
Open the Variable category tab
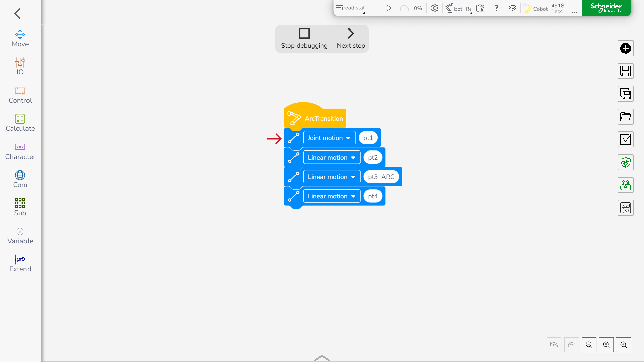[20, 235]
